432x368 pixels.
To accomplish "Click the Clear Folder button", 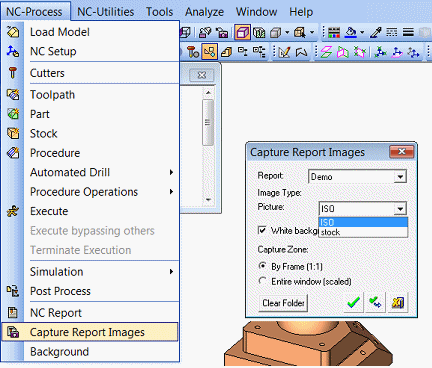I will point(283,303).
